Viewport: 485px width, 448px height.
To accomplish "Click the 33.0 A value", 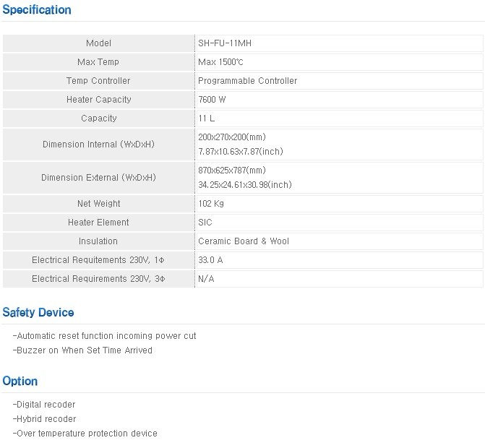I will (210, 260).
